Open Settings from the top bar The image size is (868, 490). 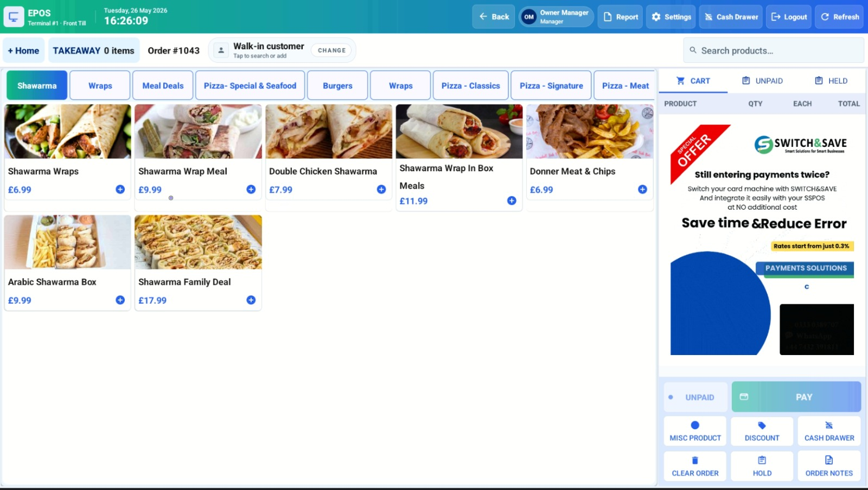[671, 17]
